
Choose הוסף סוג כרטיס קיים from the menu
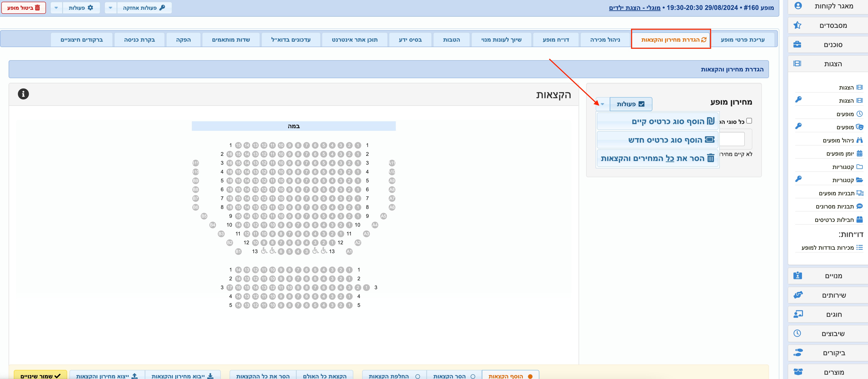[658, 121]
